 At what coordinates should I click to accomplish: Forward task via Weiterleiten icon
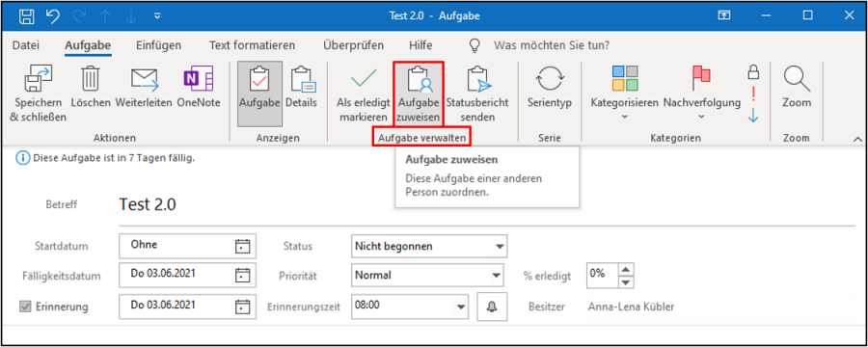pyautogui.click(x=145, y=79)
